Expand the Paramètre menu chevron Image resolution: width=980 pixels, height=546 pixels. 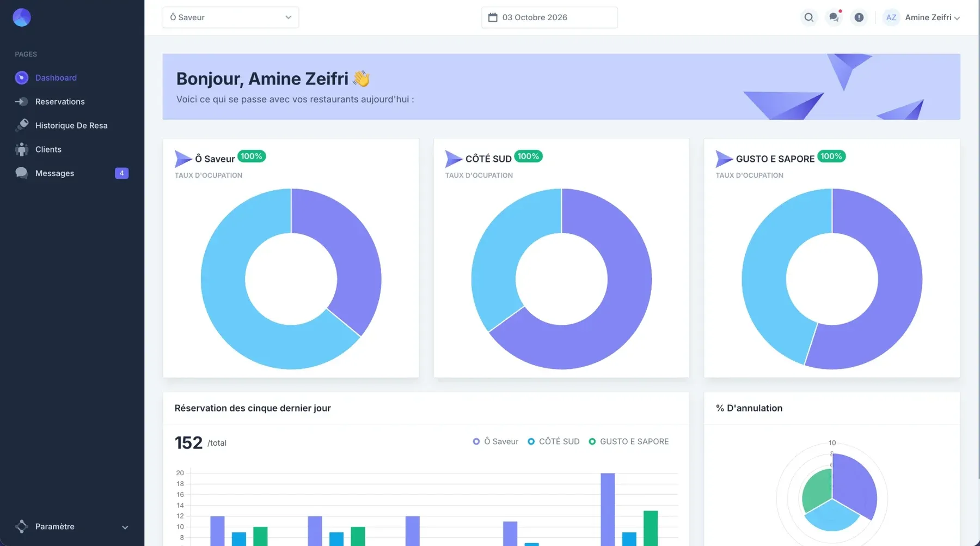tap(125, 527)
